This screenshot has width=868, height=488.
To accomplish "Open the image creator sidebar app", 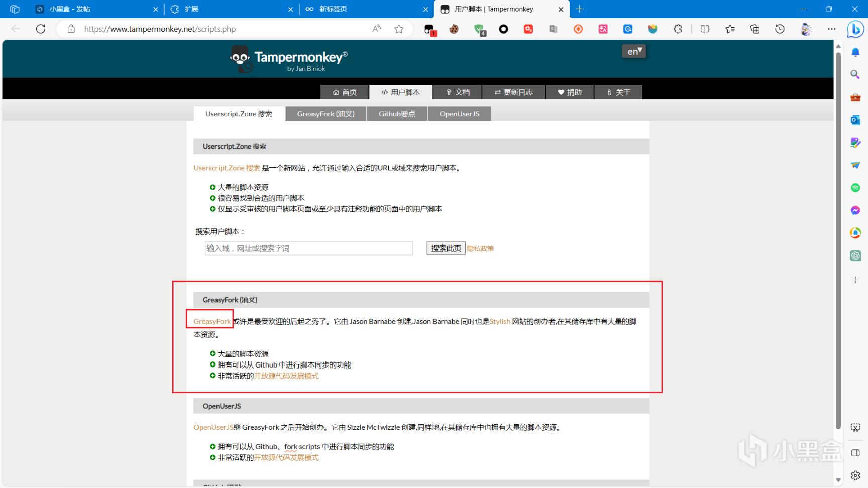I will (855, 143).
